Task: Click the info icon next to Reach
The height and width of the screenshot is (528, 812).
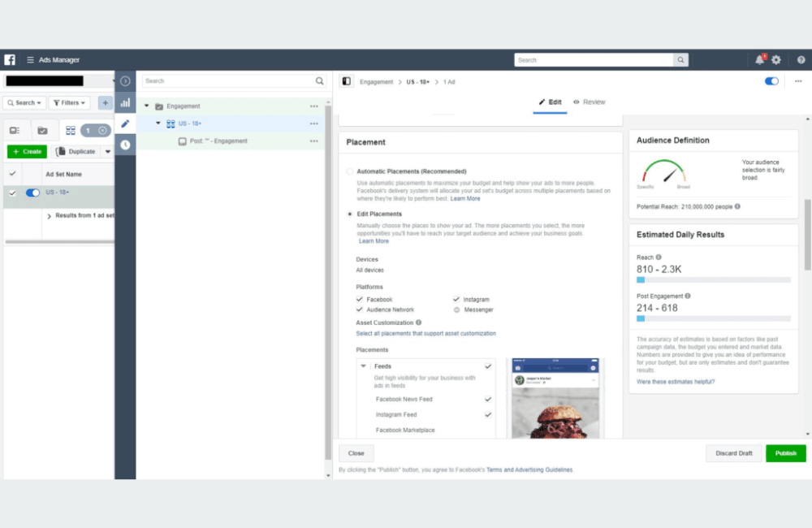Action: [659, 257]
